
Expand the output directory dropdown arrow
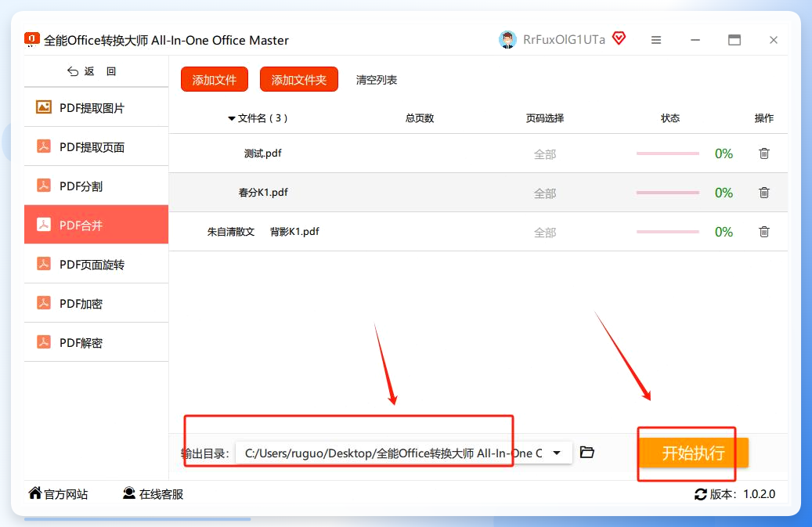[x=557, y=453]
